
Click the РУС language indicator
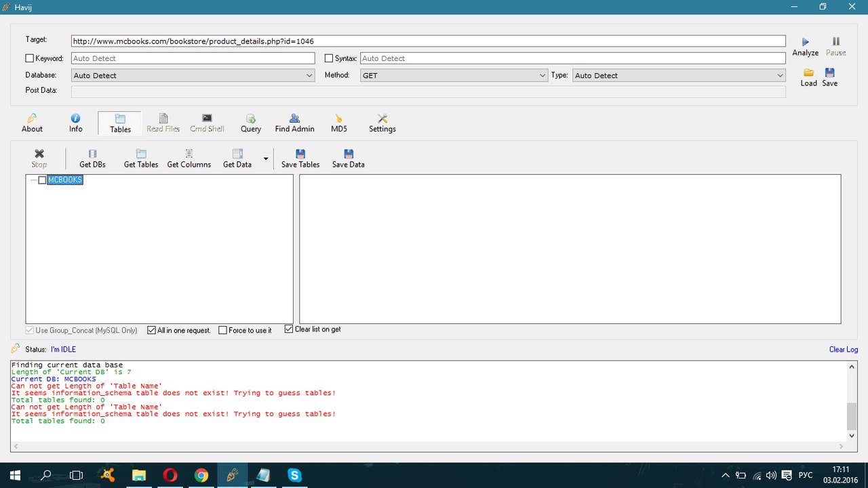coord(806,475)
